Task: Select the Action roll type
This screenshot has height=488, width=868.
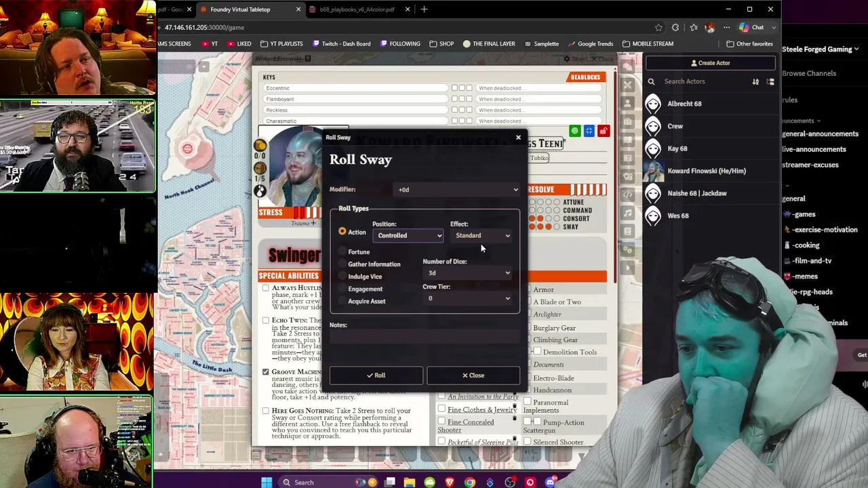Action: pos(342,232)
